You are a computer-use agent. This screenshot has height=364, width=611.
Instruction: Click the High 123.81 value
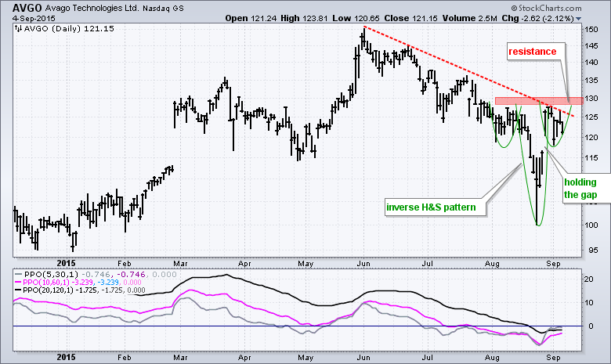coord(304,18)
